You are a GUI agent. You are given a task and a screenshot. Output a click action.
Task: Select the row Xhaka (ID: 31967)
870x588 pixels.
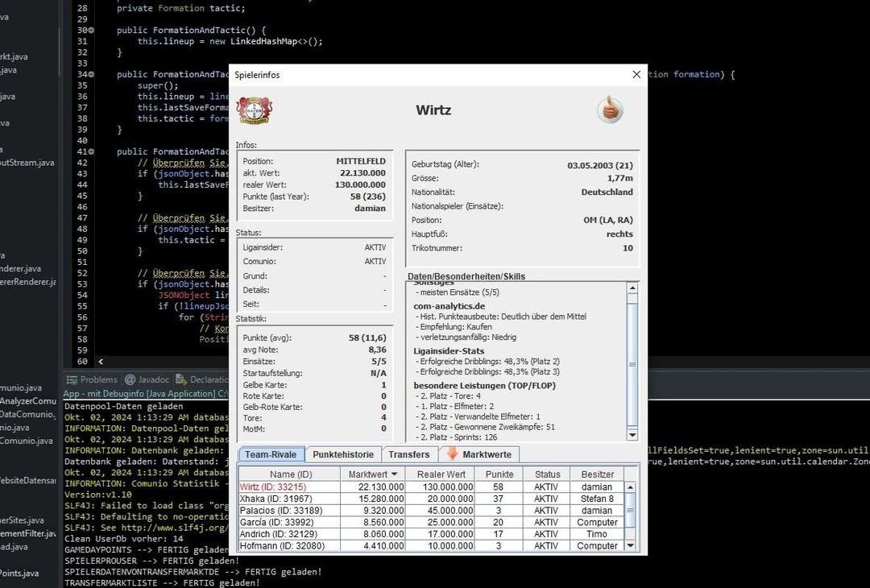(431, 499)
